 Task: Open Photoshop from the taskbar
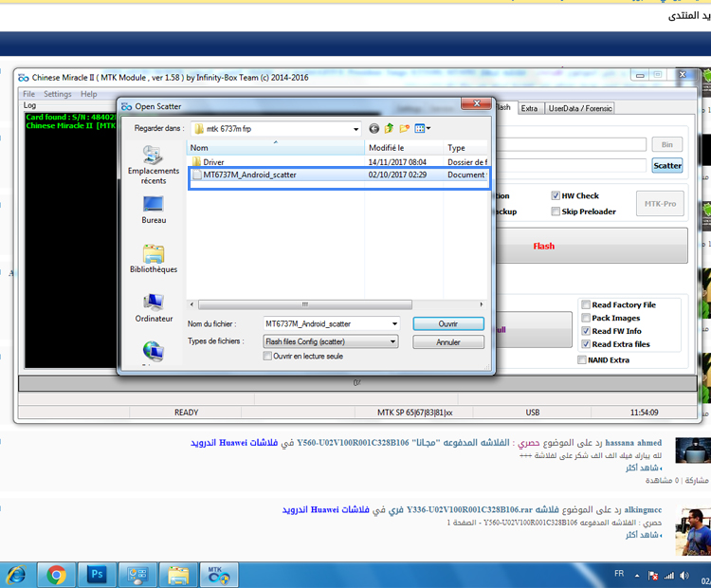(97, 576)
